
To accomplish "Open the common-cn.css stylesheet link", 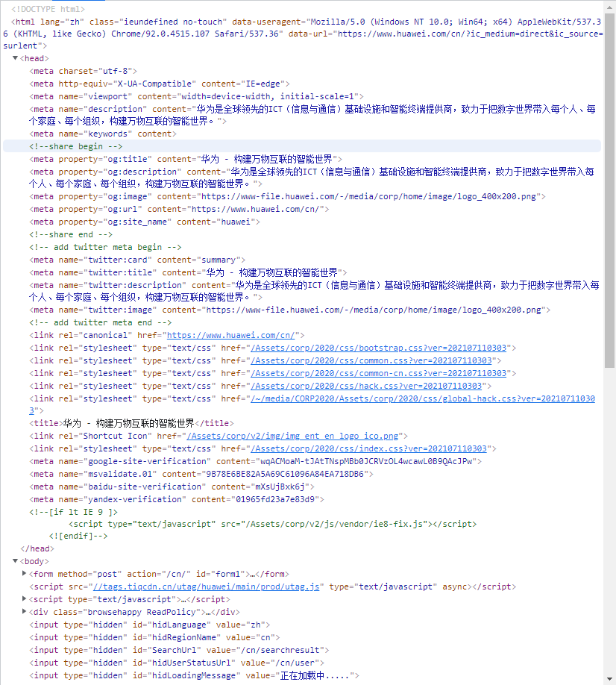I will click(x=379, y=373).
